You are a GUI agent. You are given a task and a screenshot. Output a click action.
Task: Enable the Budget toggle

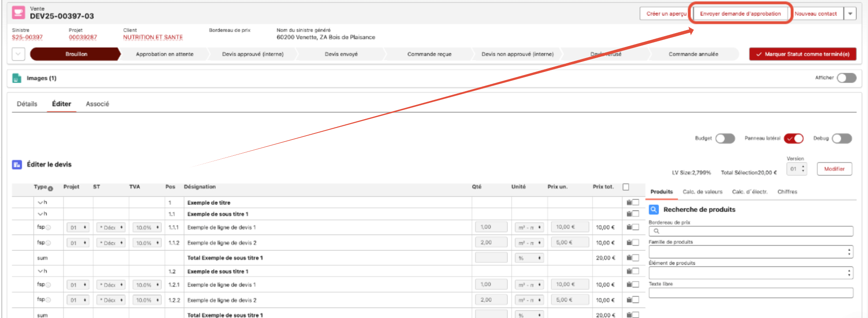(x=725, y=139)
